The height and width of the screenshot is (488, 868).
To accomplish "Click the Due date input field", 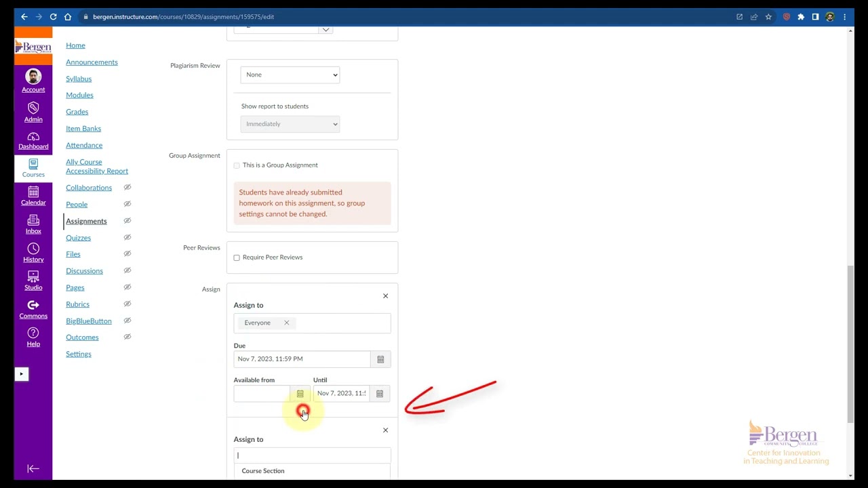I will coord(302,359).
